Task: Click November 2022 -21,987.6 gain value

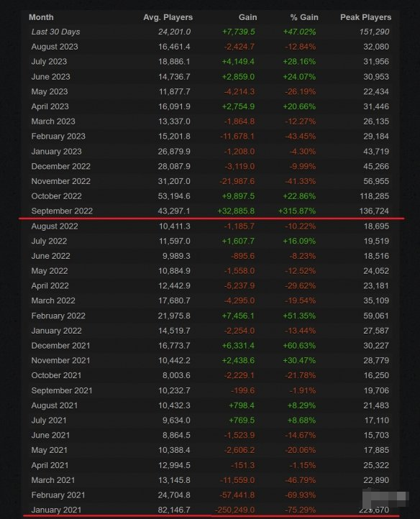Action: tap(237, 181)
